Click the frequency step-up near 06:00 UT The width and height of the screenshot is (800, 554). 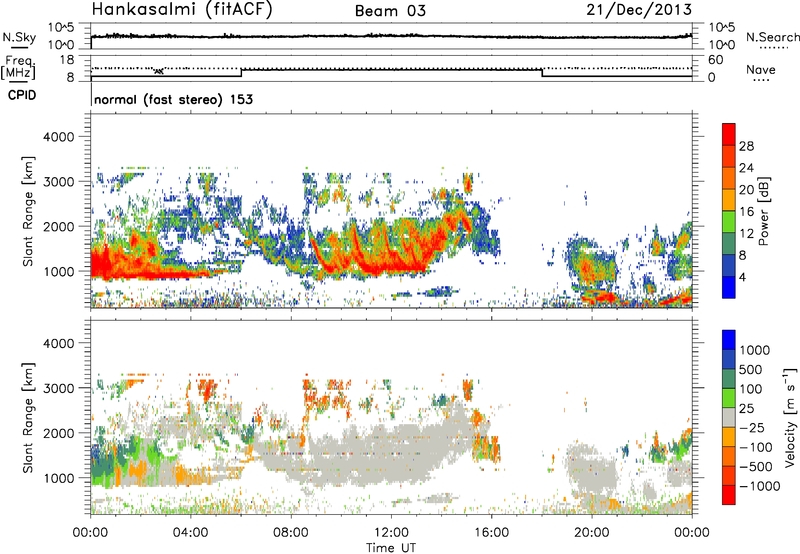[241, 73]
